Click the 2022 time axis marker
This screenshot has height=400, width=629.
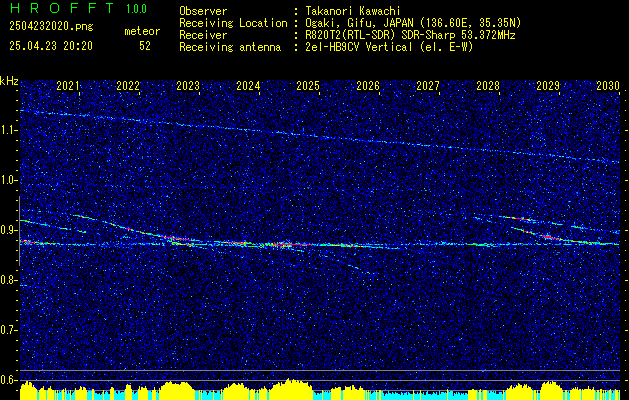pos(128,85)
